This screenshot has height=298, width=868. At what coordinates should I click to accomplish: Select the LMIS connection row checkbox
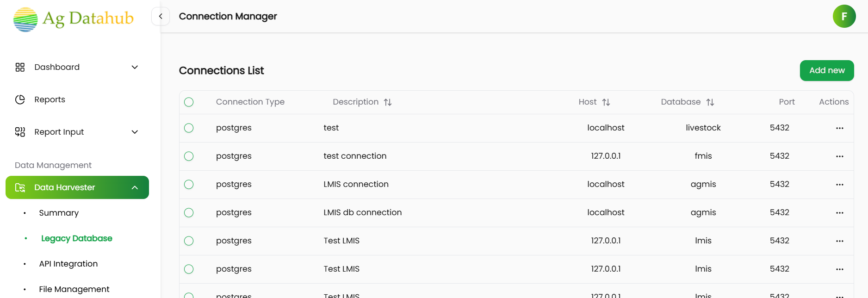189,185
